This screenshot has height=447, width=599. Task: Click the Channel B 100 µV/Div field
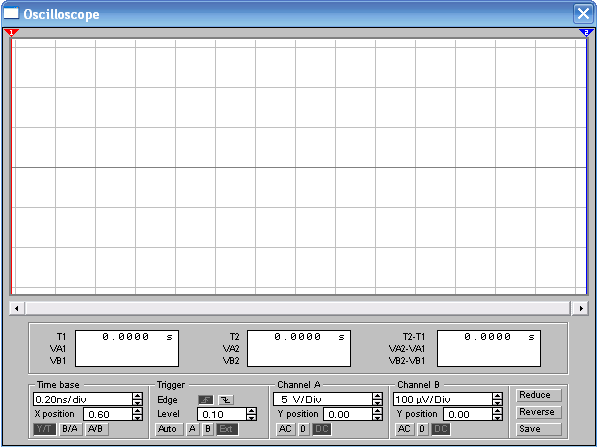[443, 400]
